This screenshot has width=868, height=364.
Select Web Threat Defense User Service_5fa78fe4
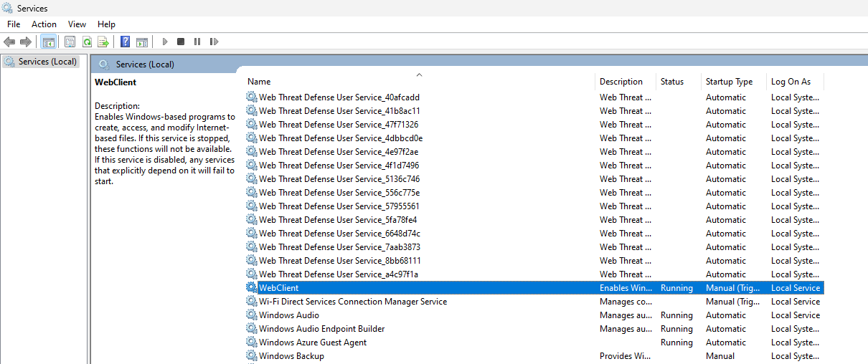338,220
